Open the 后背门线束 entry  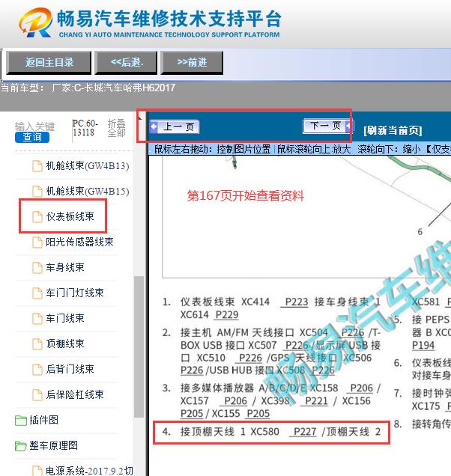(x=70, y=369)
